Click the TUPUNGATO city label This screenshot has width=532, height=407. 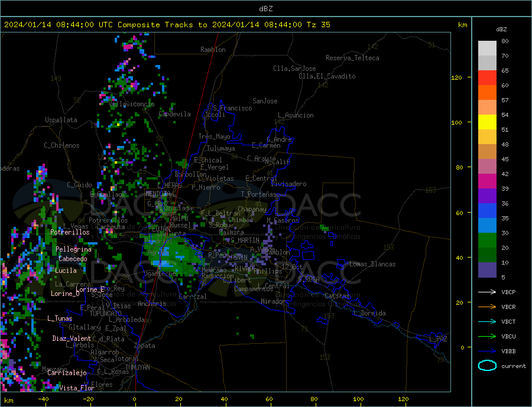click(x=106, y=314)
